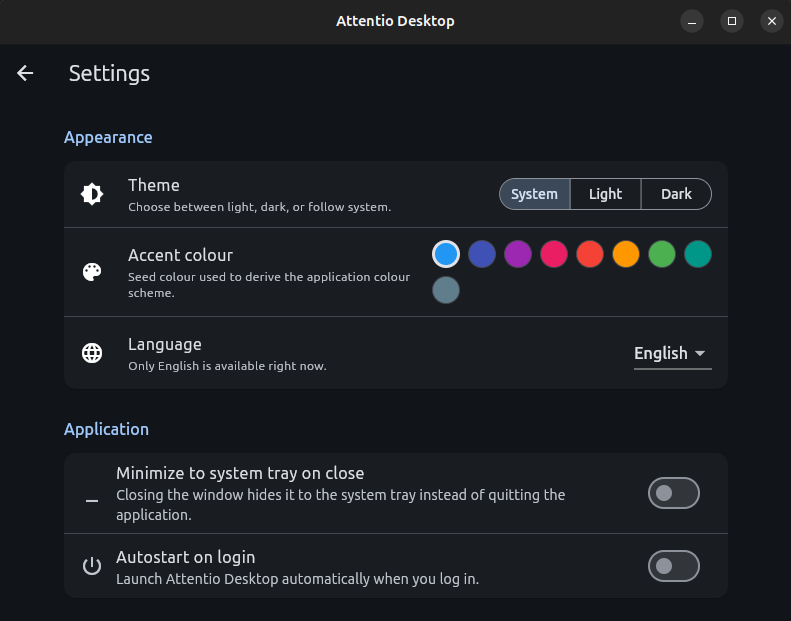The height and width of the screenshot is (621, 791).
Task: Maximize the Attentio Desktop window
Action: click(x=732, y=21)
